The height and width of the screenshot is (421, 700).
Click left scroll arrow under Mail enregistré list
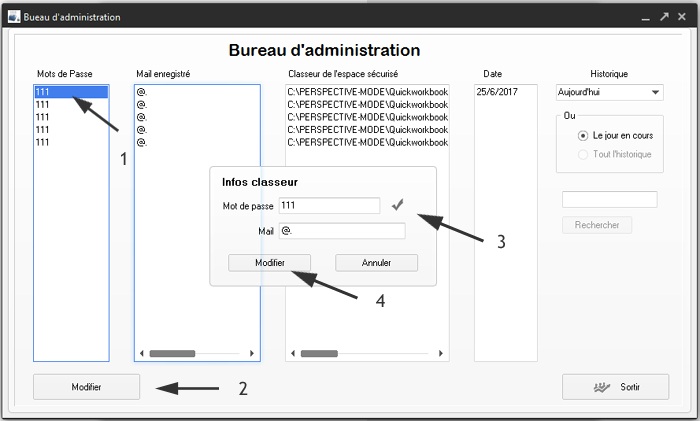tap(142, 353)
